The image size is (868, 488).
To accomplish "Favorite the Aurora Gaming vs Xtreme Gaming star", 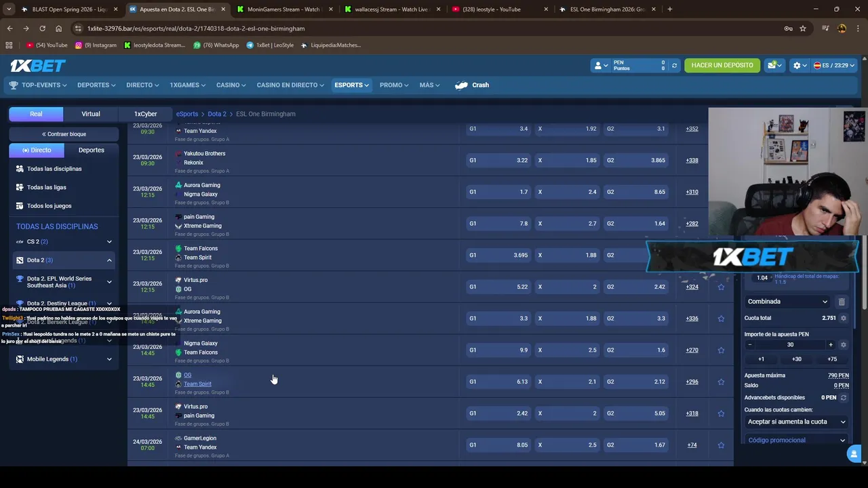I will coord(721,319).
